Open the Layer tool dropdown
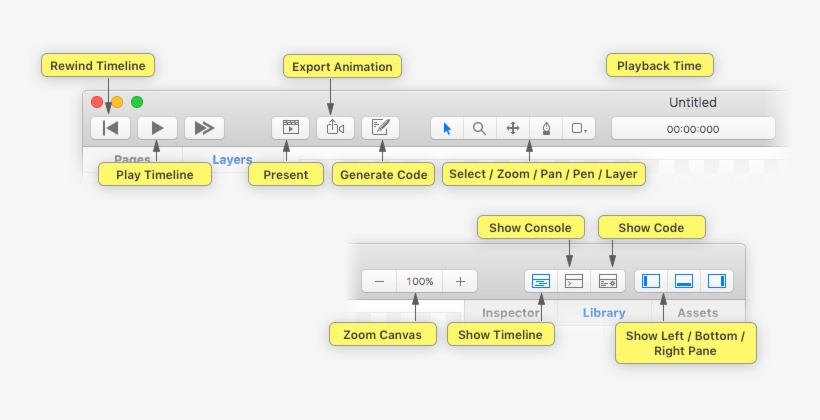 click(580, 128)
